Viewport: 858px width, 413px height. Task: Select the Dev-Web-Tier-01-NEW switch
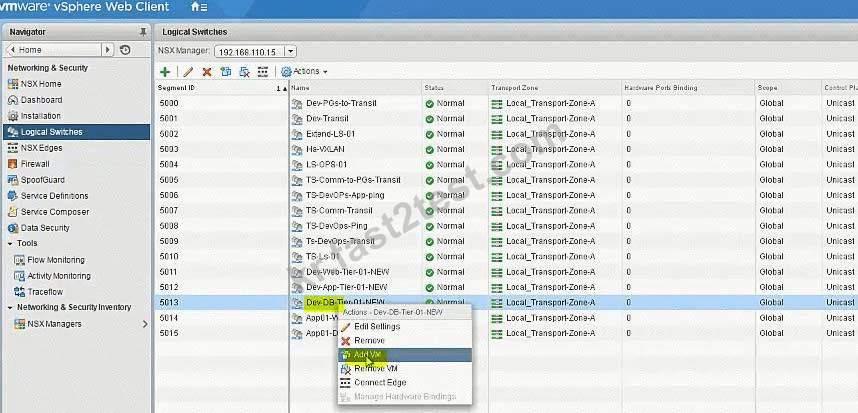click(347, 271)
